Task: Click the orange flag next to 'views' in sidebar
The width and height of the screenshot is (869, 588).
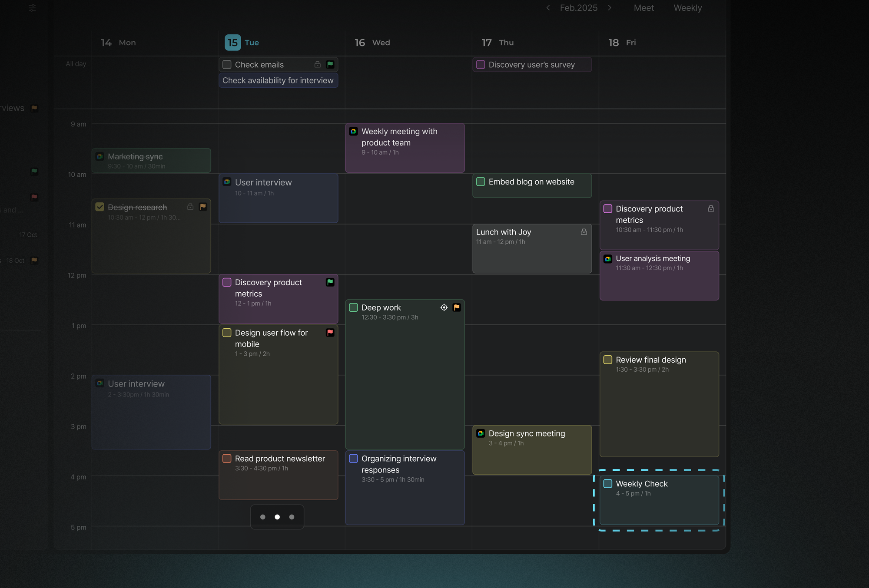Action: coord(35,108)
